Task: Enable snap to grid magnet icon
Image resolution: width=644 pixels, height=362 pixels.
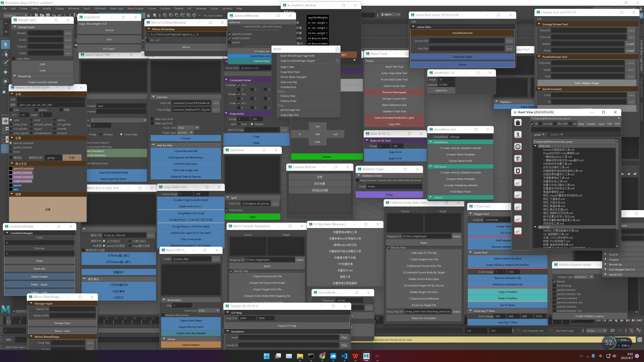Action: tap(165, 15)
